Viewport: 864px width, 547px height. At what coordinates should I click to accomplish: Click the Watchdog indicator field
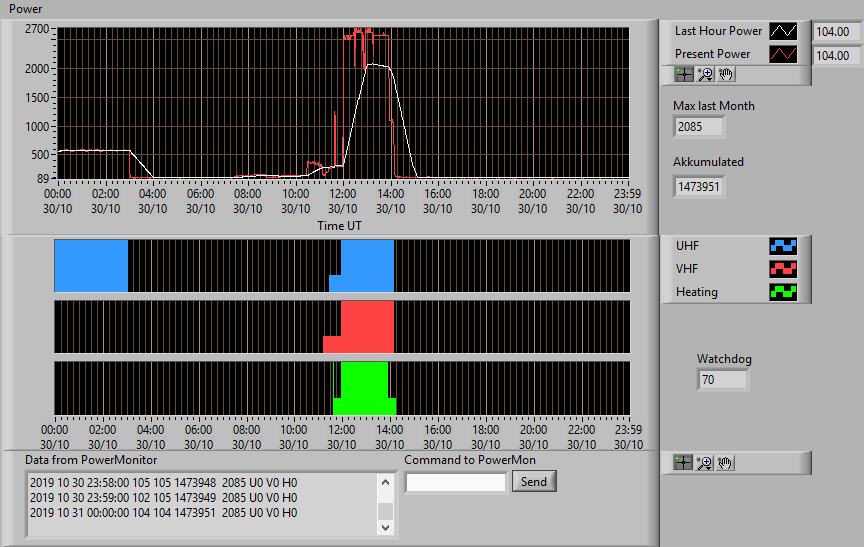722,380
